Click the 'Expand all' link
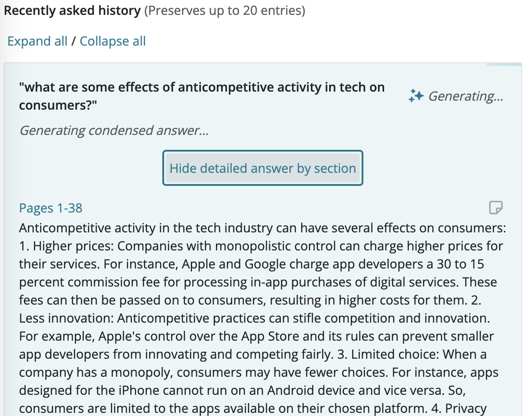Image resolution: width=532 pixels, height=416 pixels. point(37,41)
